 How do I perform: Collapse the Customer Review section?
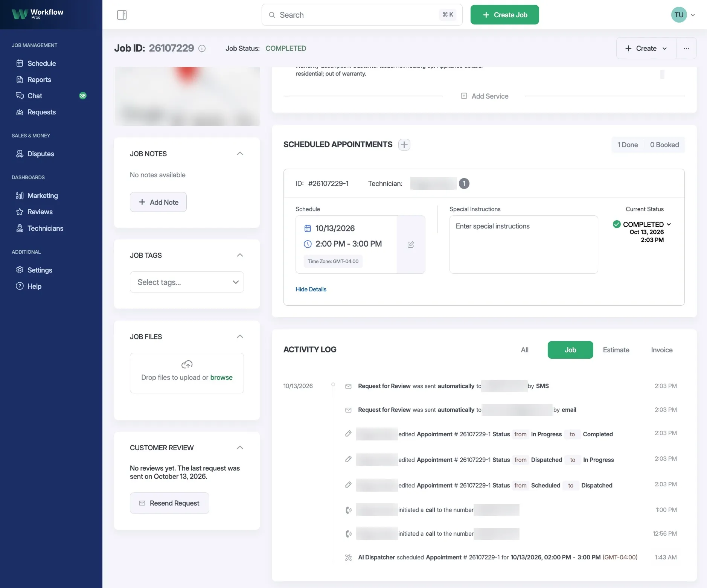tap(240, 448)
